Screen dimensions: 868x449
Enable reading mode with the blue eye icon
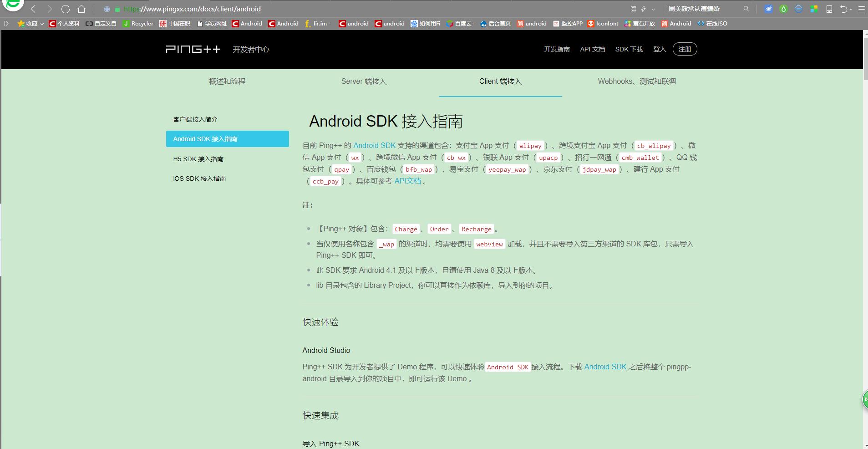click(x=769, y=8)
